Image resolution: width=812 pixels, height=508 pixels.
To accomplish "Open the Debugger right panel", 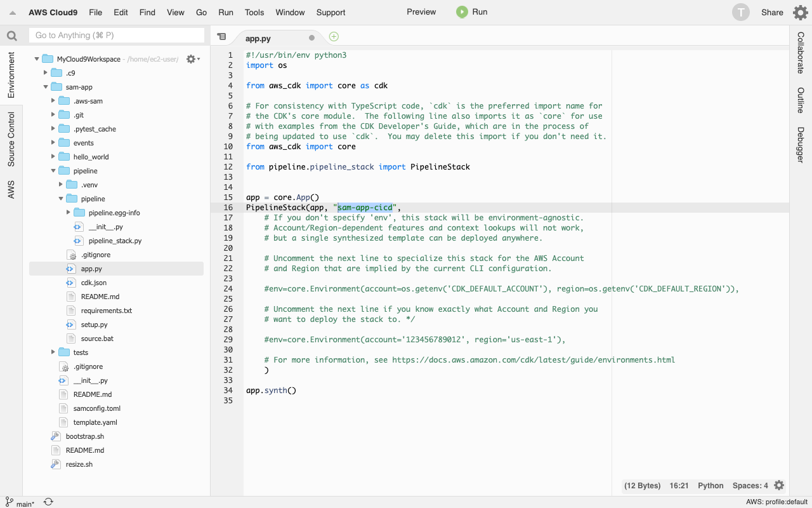I will pyautogui.click(x=801, y=145).
